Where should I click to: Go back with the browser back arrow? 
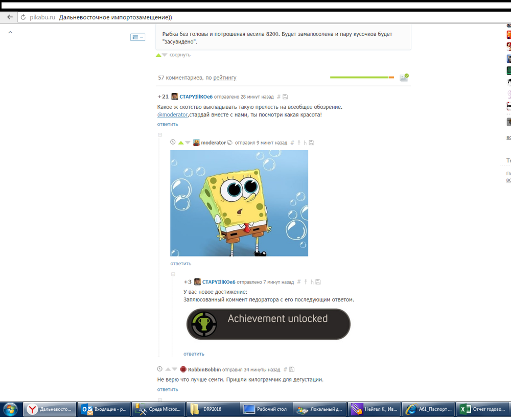tap(10, 17)
